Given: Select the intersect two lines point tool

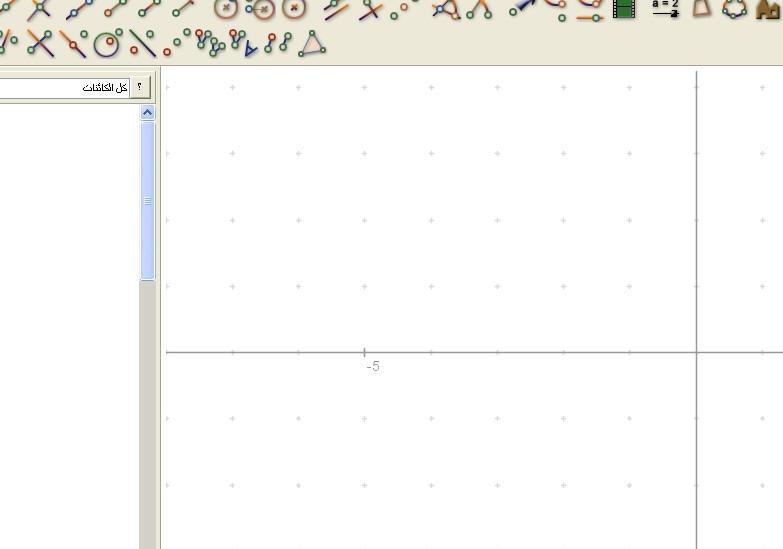Looking at the screenshot, I should [39, 9].
